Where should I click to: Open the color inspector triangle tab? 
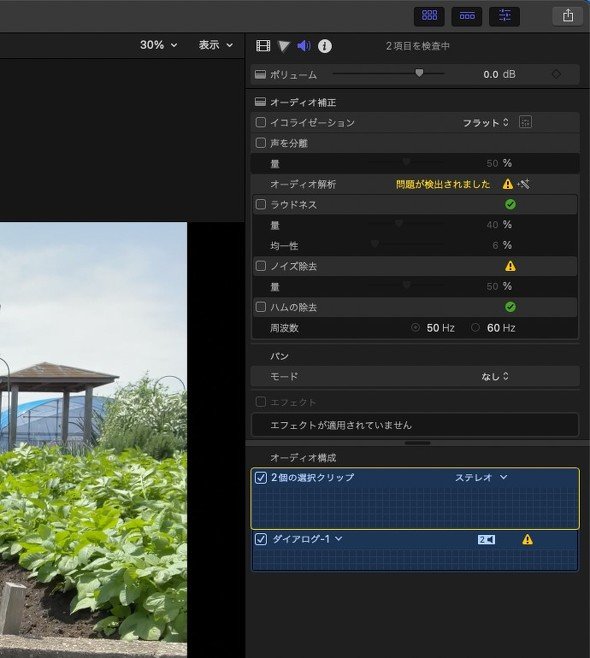pyautogui.click(x=284, y=46)
